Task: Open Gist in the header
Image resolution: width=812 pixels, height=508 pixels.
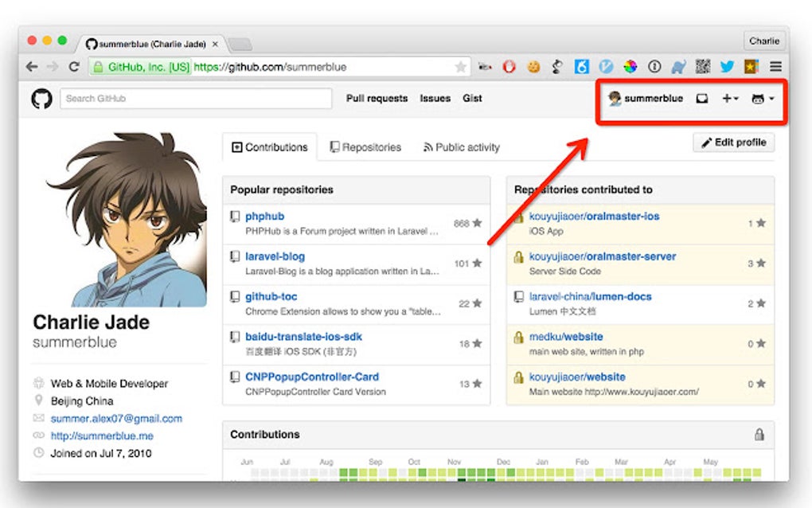Action: 472,99
